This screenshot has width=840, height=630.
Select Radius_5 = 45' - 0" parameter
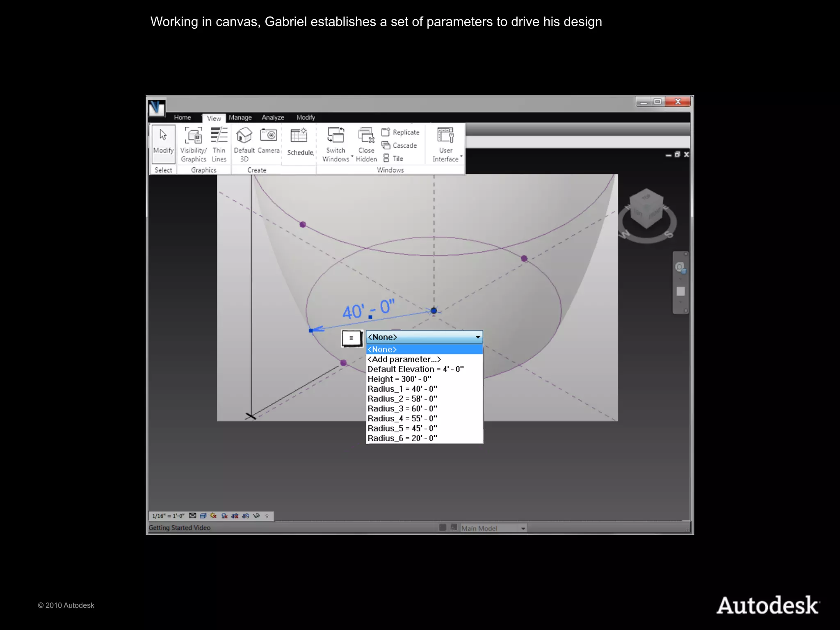(x=424, y=428)
